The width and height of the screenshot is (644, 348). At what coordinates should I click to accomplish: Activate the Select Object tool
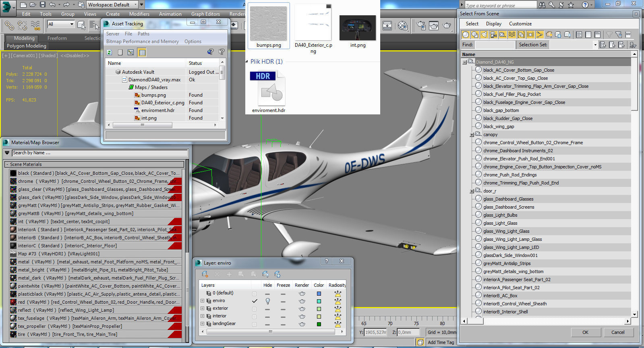81,26
